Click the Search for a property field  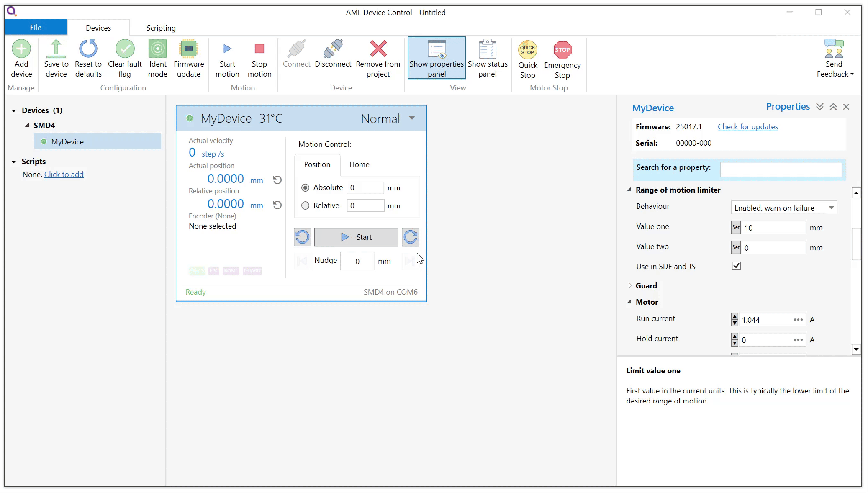pyautogui.click(x=781, y=169)
